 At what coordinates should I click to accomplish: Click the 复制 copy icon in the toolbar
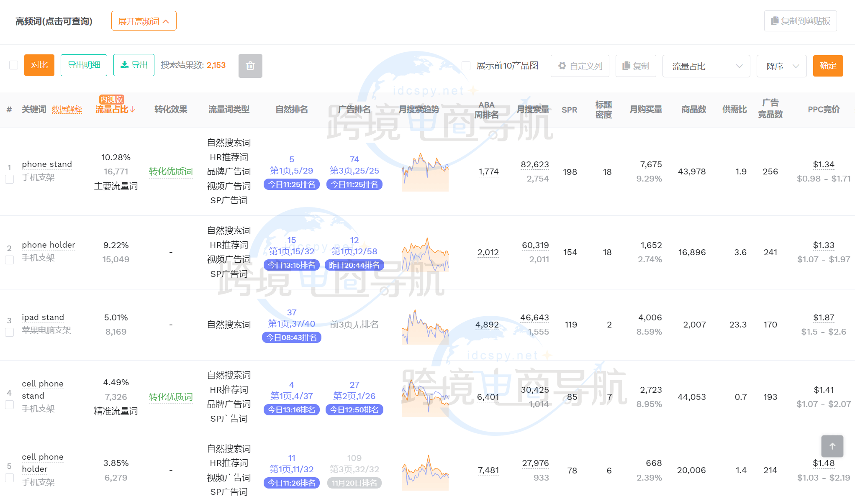[626, 66]
